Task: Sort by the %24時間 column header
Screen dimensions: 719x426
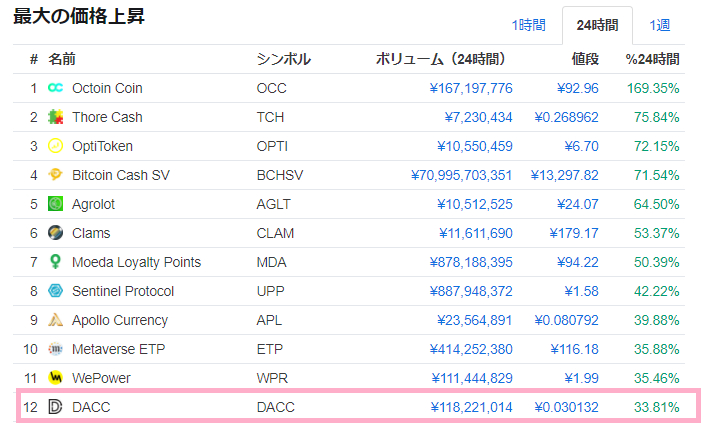Action: (x=652, y=59)
